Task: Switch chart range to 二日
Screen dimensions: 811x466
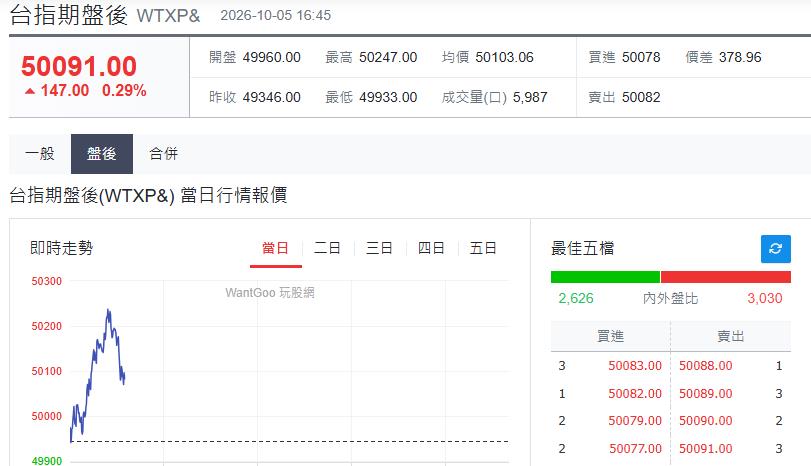Action: point(327,248)
